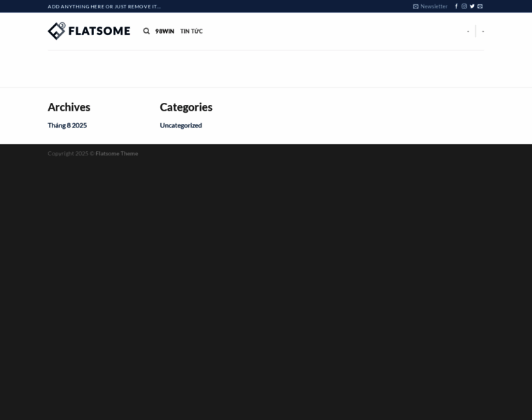Click the Newsletter link
Viewport: 532px width, 420px height.
pyautogui.click(x=433, y=6)
